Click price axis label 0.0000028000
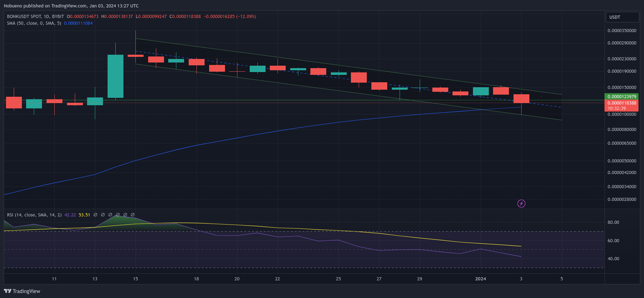 (622, 199)
